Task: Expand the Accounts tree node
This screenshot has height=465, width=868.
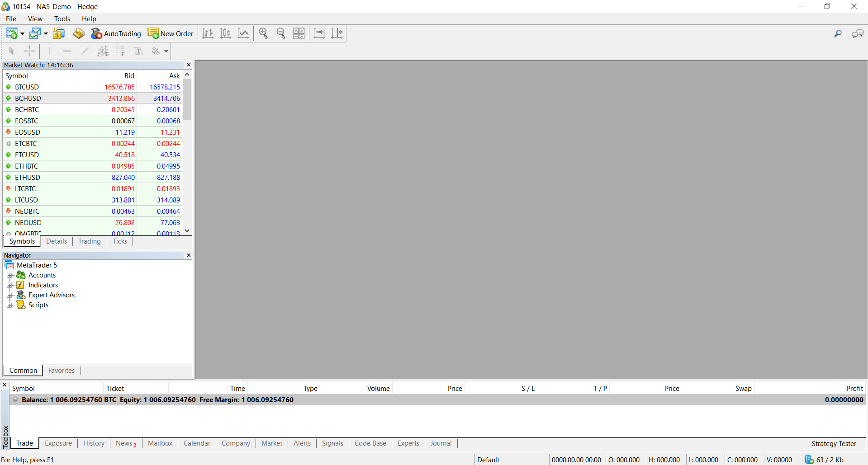Action: (9, 275)
